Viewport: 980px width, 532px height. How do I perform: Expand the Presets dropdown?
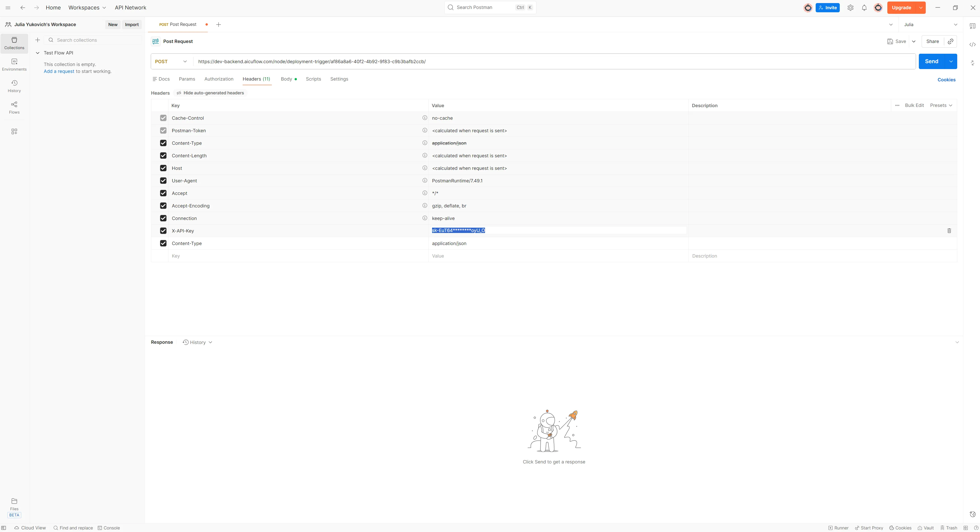[x=941, y=105]
